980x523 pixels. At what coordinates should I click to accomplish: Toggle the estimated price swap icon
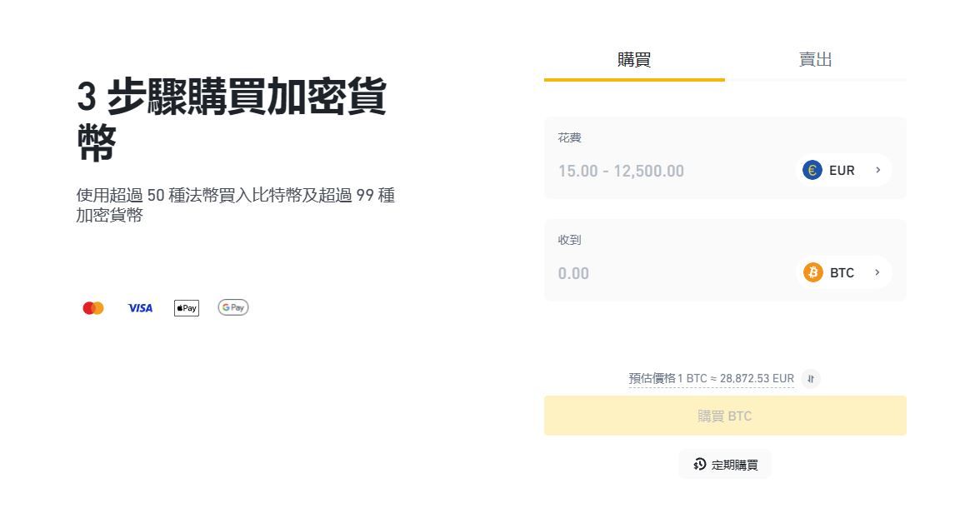coord(811,379)
